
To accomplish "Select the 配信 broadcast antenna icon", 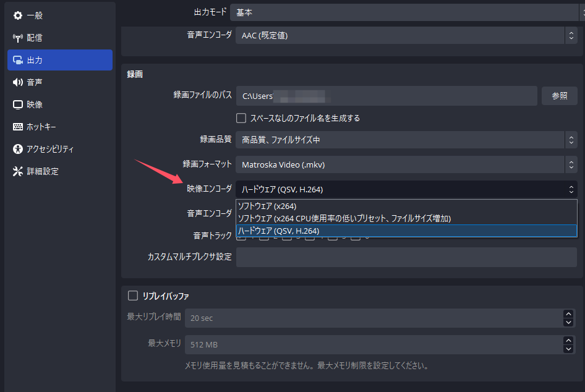I will 18,38.
